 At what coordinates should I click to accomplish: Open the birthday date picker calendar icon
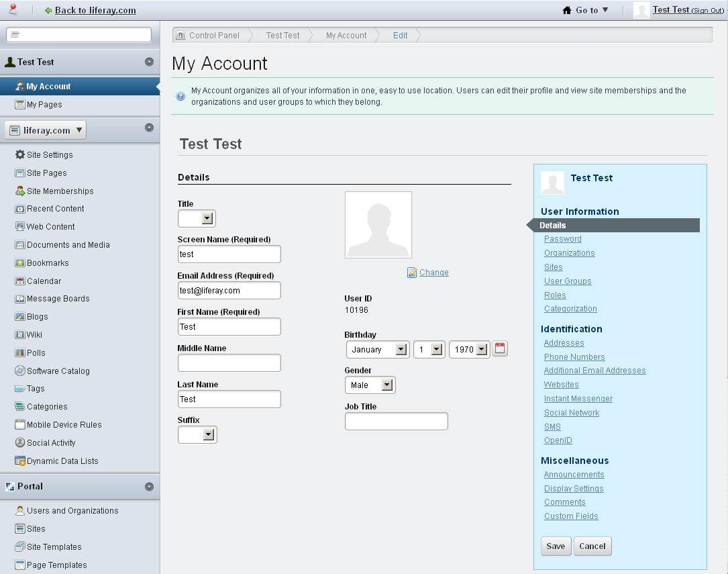coord(499,348)
